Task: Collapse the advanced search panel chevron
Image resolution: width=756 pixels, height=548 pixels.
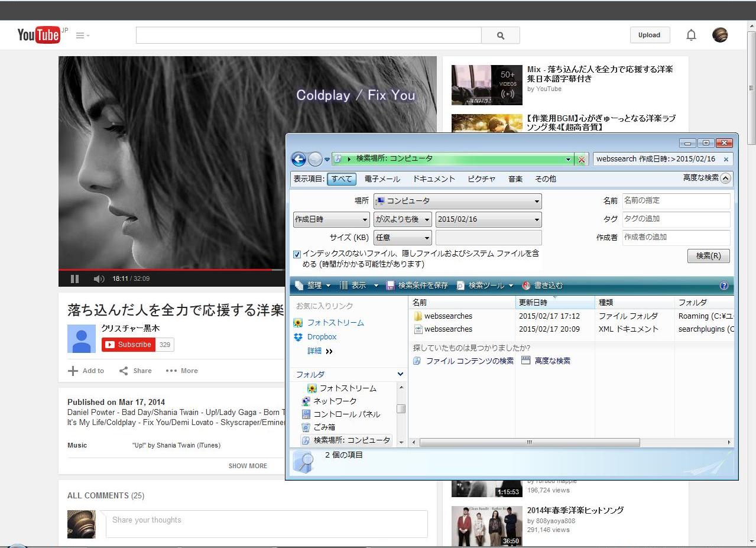Action: [x=726, y=178]
